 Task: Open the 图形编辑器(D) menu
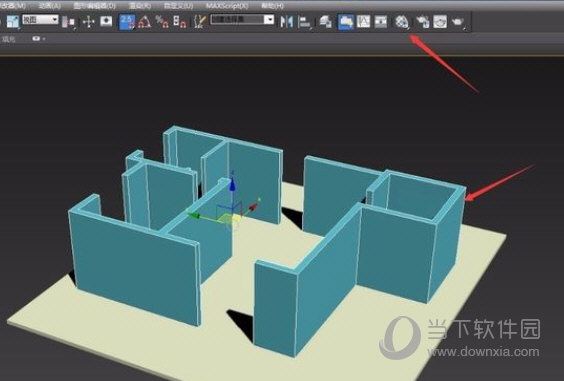click(x=94, y=6)
